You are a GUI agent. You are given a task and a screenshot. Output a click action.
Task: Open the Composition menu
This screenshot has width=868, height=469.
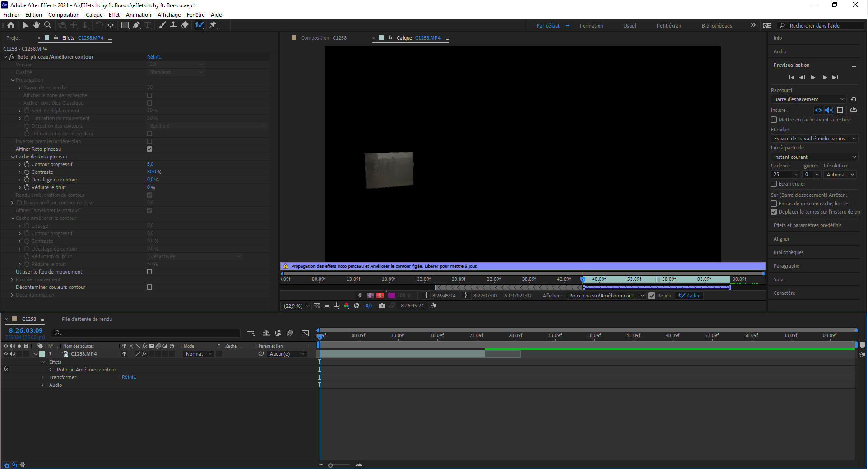tap(64, 15)
